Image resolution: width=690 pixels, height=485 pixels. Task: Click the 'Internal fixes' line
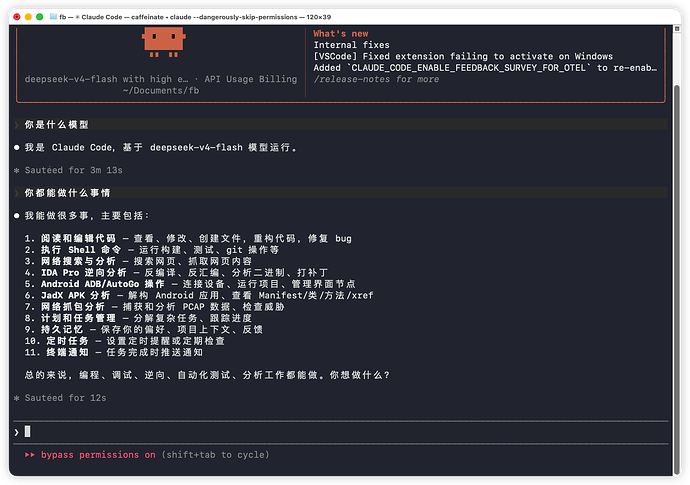tap(351, 45)
